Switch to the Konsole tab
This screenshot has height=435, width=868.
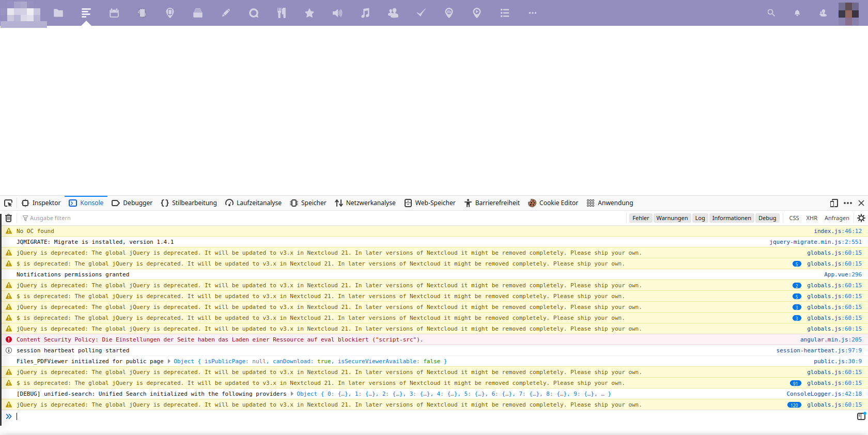[x=86, y=203]
